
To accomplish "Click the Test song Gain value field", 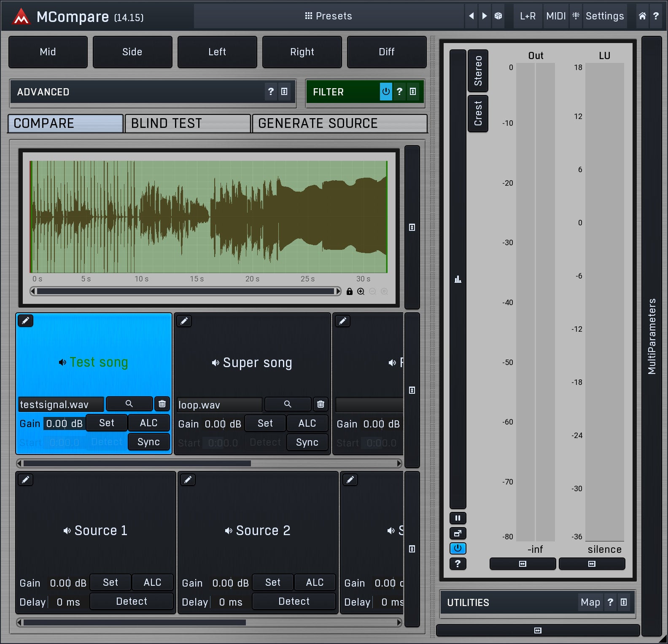I will 64,423.
